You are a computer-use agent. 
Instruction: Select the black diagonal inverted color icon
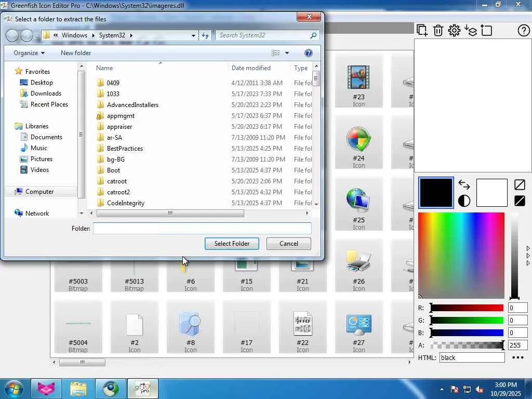pyautogui.click(x=520, y=201)
